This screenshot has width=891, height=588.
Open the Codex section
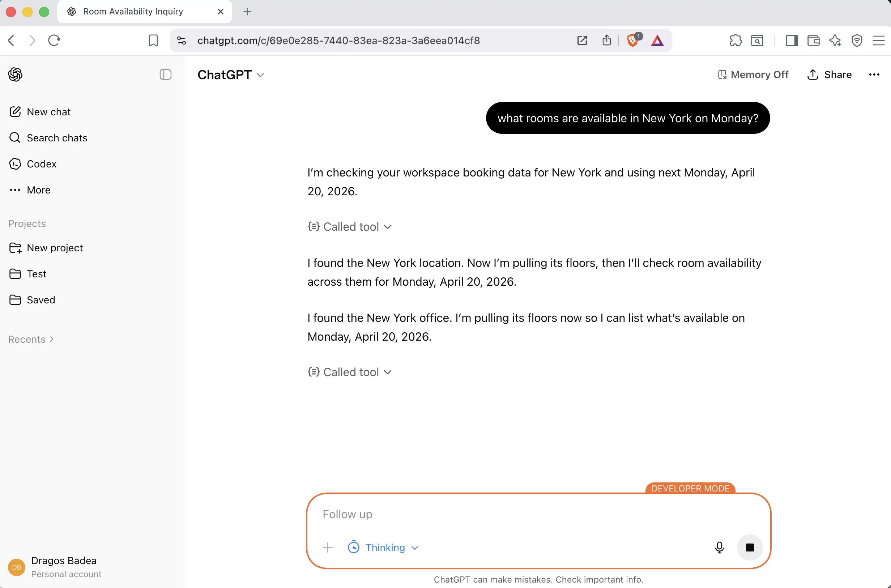(x=41, y=163)
